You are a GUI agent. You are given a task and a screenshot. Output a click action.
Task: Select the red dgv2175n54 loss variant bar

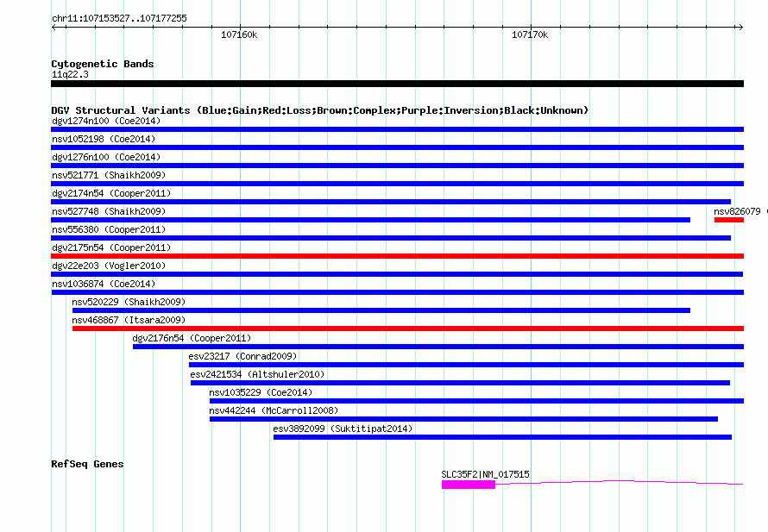(x=397, y=256)
